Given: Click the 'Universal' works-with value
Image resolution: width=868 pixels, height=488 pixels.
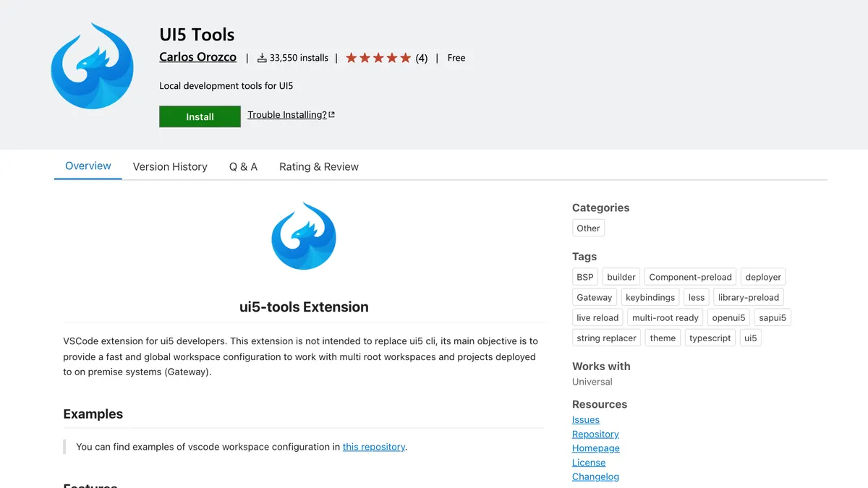Looking at the screenshot, I should tap(592, 382).
